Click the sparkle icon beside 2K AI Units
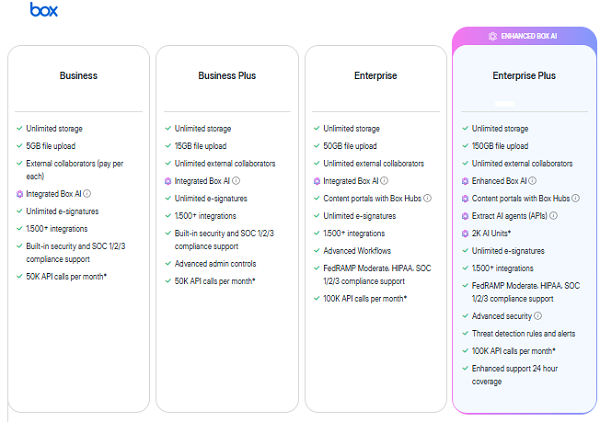Image resolution: width=600 pixels, height=422 pixels. coord(466,233)
